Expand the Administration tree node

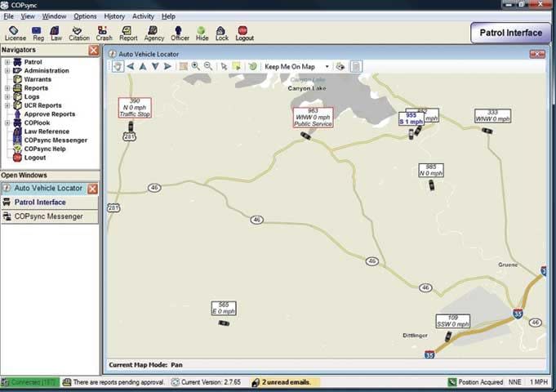pos(7,71)
